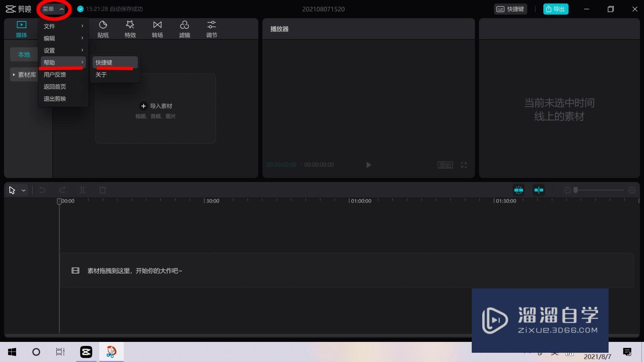Screen dimensions: 644x362
Task: Toggle the 原始 aspect ratio button
Action: [x=445, y=165]
